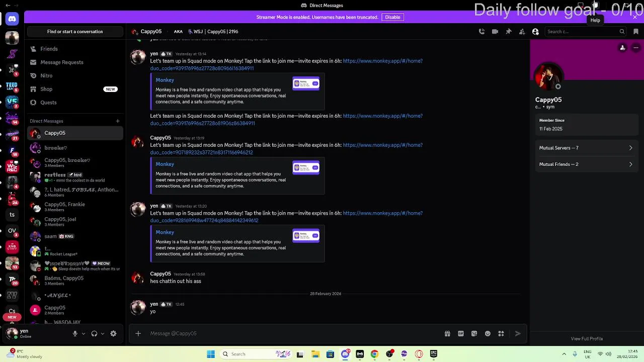Open Epic Games Launcher from the taskbar

[x=434, y=354]
